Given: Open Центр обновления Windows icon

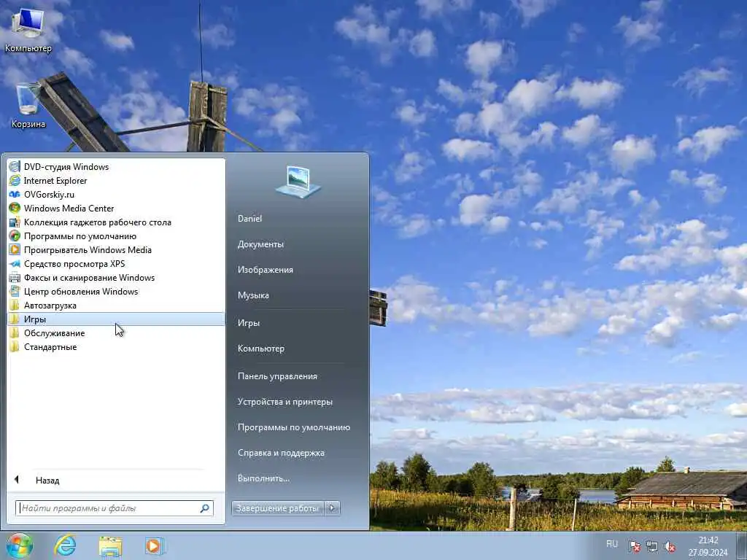Looking at the screenshot, I should pos(15,291).
